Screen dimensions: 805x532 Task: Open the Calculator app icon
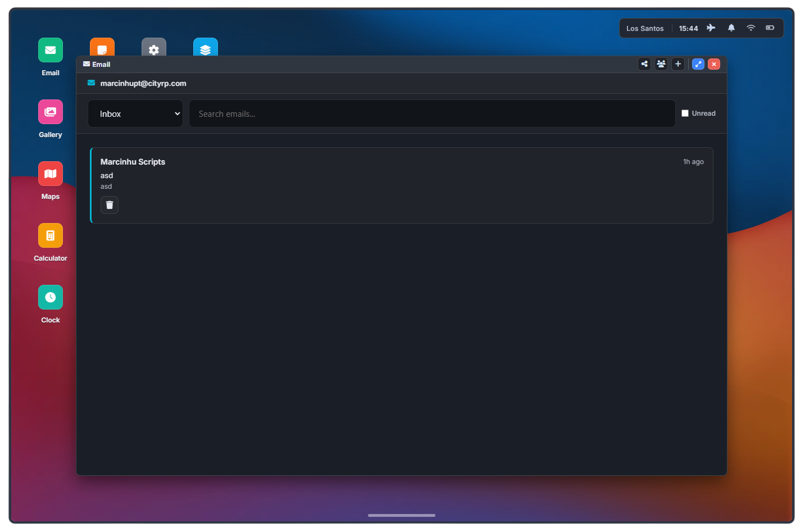(x=51, y=235)
